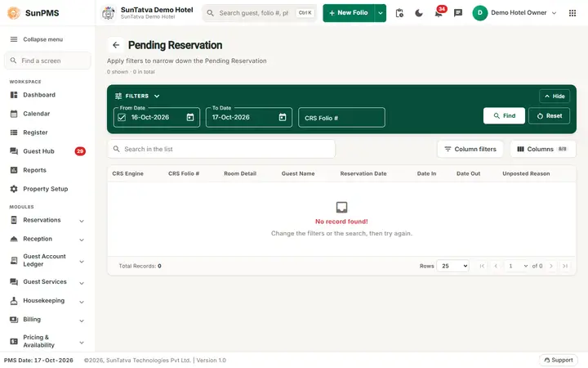Open the page number dropdown

click(517, 266)
